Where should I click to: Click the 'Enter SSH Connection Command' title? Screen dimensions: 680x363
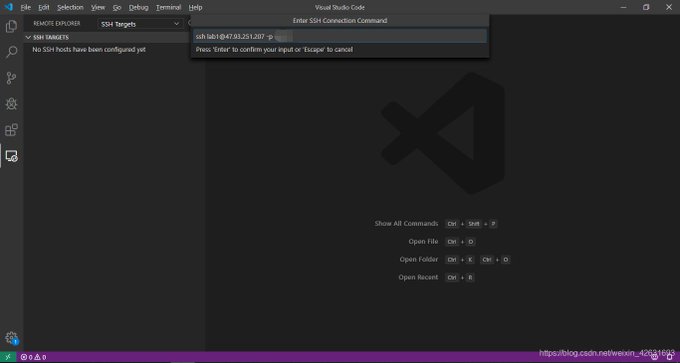click(x=340, y=20)
